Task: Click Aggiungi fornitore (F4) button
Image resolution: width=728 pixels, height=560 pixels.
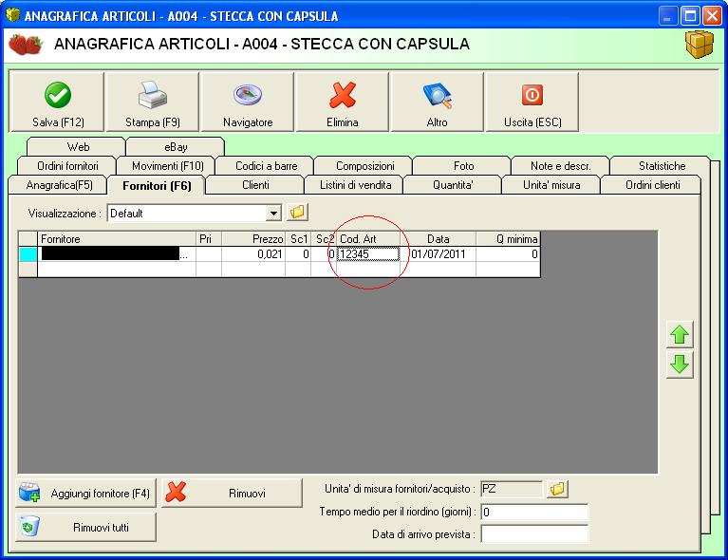Action: click(x=85, y=494)
